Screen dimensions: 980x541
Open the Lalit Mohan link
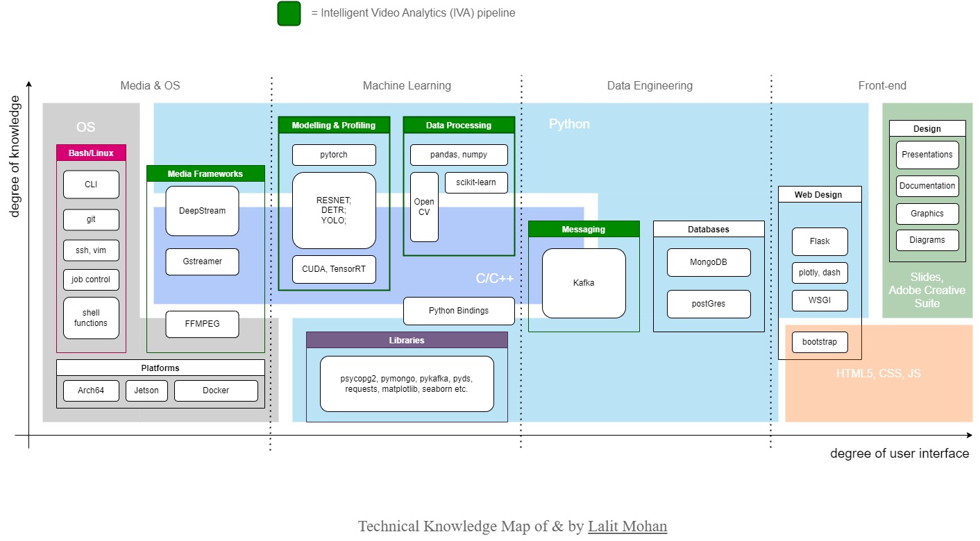[x=627, y=526]
